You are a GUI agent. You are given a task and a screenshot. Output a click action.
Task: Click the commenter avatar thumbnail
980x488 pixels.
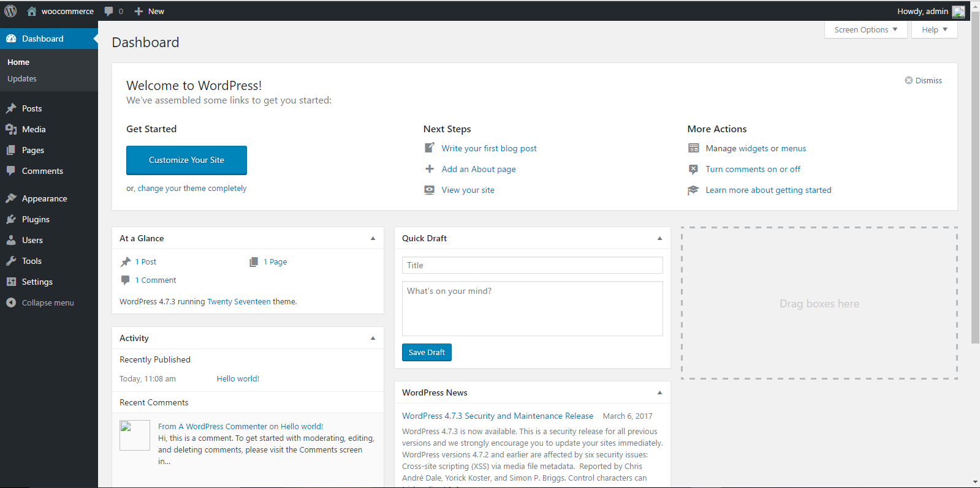point(135,435)
